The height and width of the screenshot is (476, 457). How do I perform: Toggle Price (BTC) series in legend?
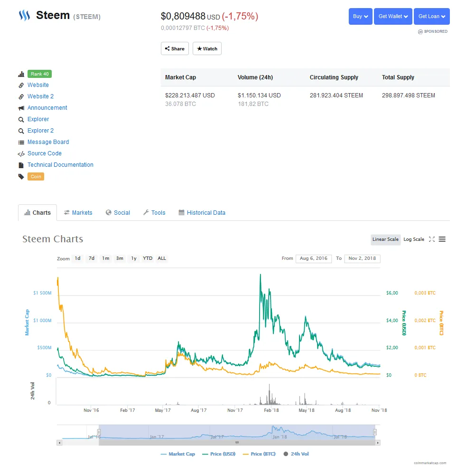(x=259, y=455)
